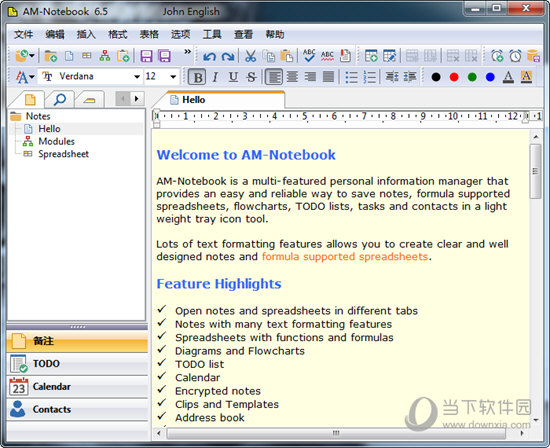
Task: Set text color to red
Action: tap(454, 77)
